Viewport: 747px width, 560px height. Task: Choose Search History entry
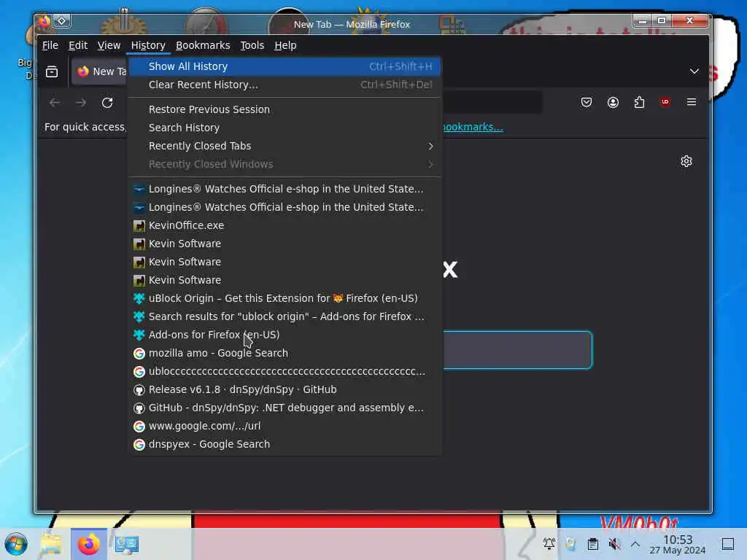pyautogui.click(x=285, y=128)
